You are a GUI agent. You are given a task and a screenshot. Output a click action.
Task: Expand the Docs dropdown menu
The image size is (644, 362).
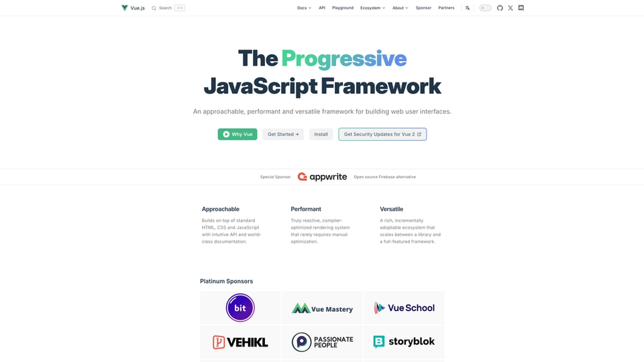point(305,8)
